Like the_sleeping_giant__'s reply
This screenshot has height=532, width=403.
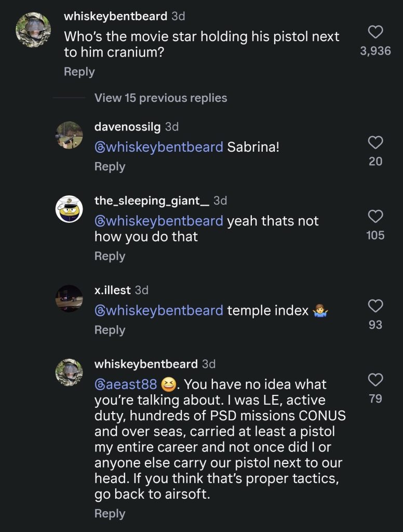(x=375, y=216)
